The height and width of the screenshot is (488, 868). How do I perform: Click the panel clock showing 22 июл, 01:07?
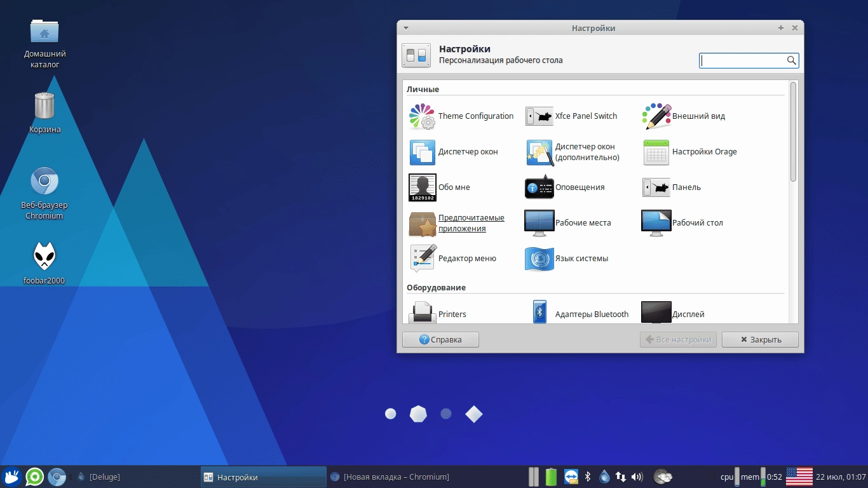[x=841, y=477]
